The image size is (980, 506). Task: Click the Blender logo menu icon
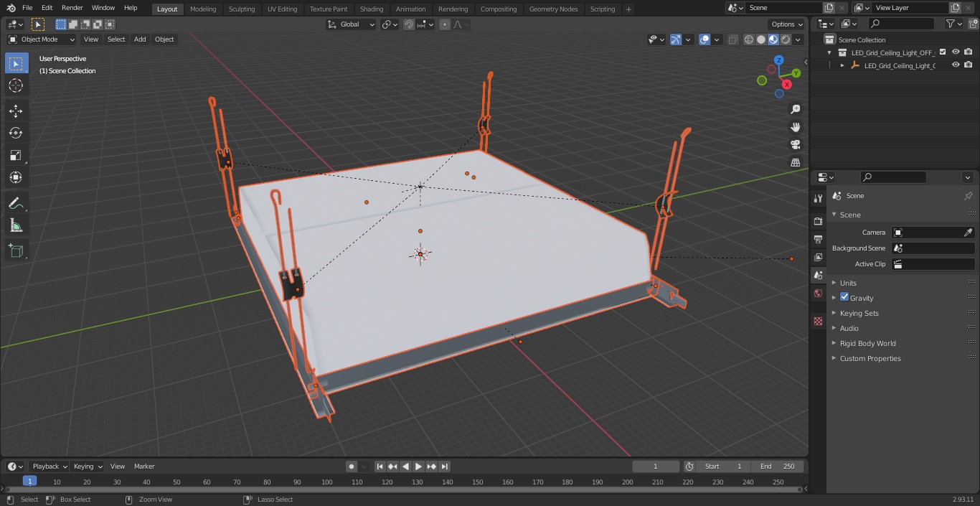(x=11, y=8)
